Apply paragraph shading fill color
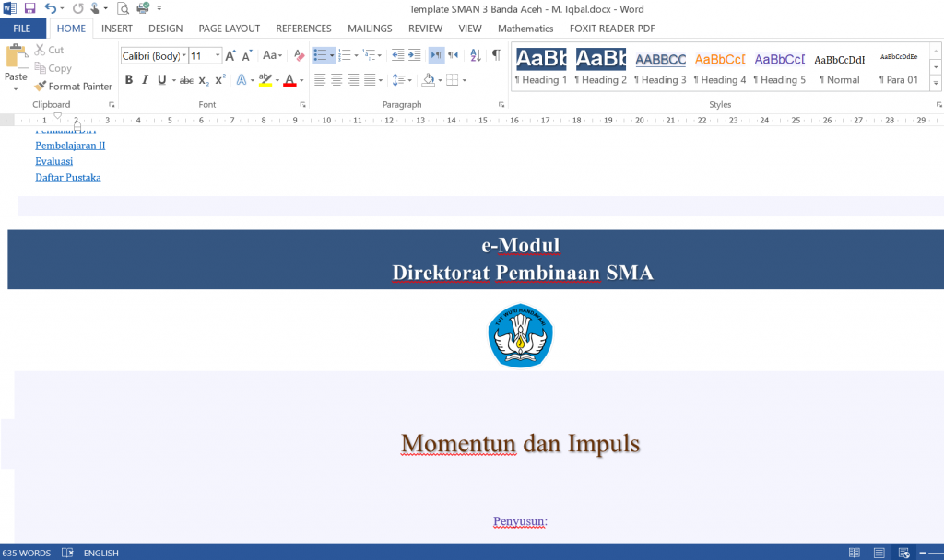This screenshot has width=944, height=560. [429, 79]
